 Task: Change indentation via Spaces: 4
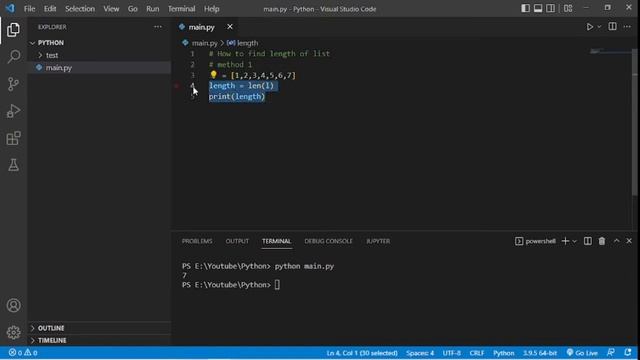[x=420, y=353]
